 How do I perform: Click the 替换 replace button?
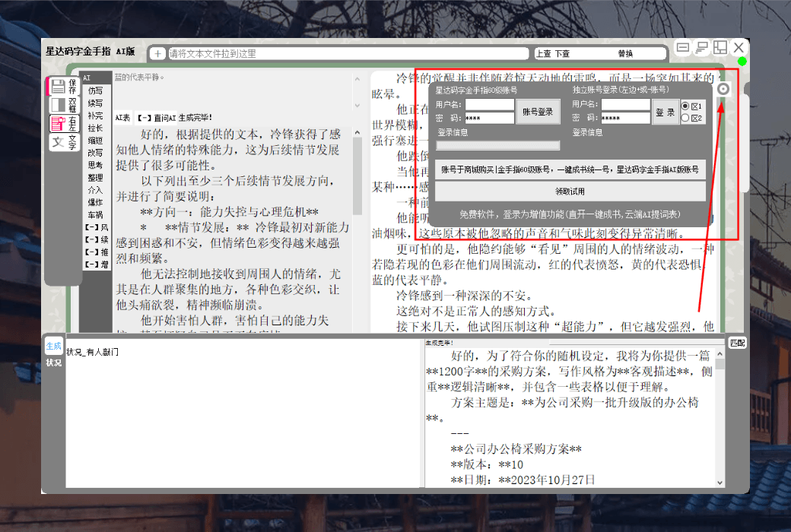click(x=625, y=53)
